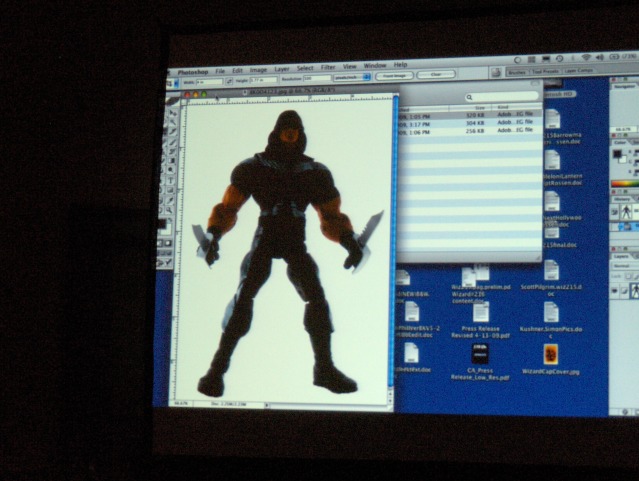The width and height of the screenshot is (639, 481).
Task: Open the Normal blend mode dropdown
Action: [x=626, y=266]
